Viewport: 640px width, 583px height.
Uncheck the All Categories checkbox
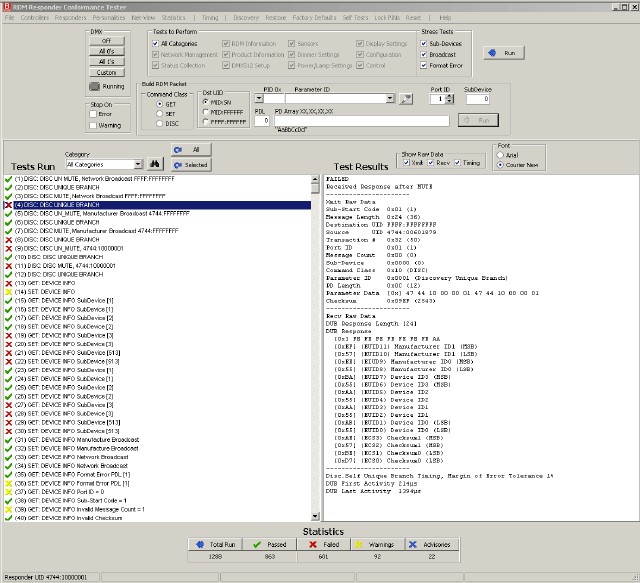[x=154, y=44]
